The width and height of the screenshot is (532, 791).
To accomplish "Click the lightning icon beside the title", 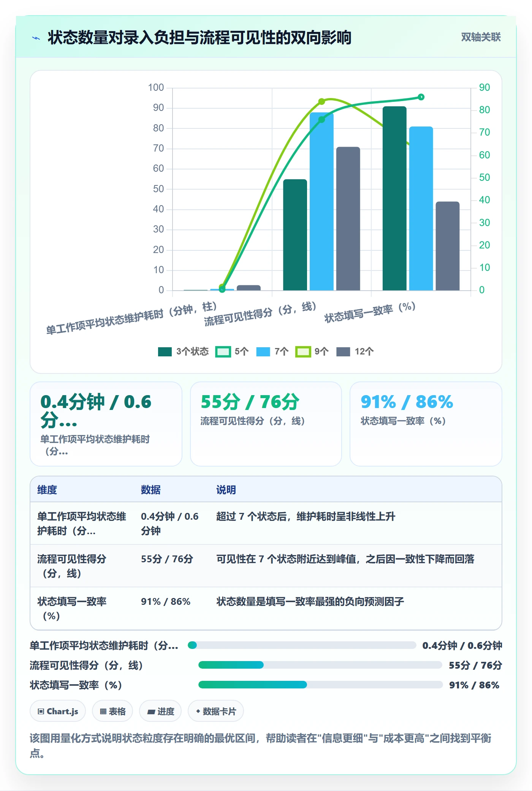I will point(36,38).
